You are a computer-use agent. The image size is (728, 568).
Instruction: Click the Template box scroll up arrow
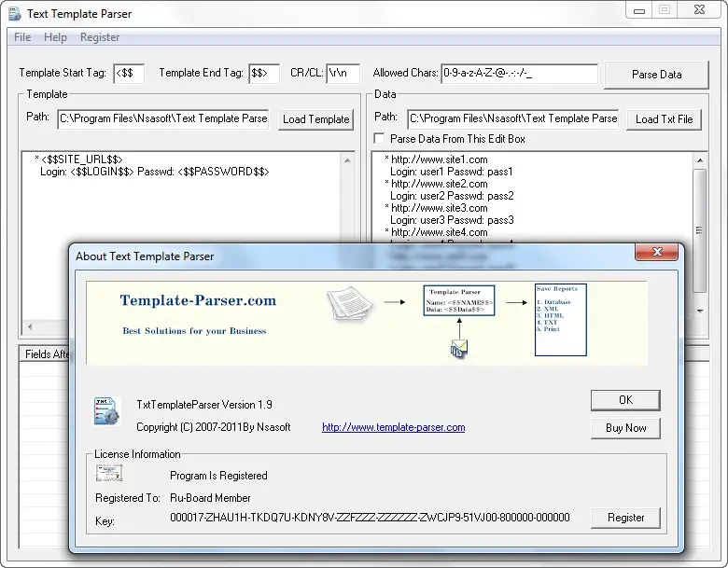pyautogui.click(x=347, y=160)
